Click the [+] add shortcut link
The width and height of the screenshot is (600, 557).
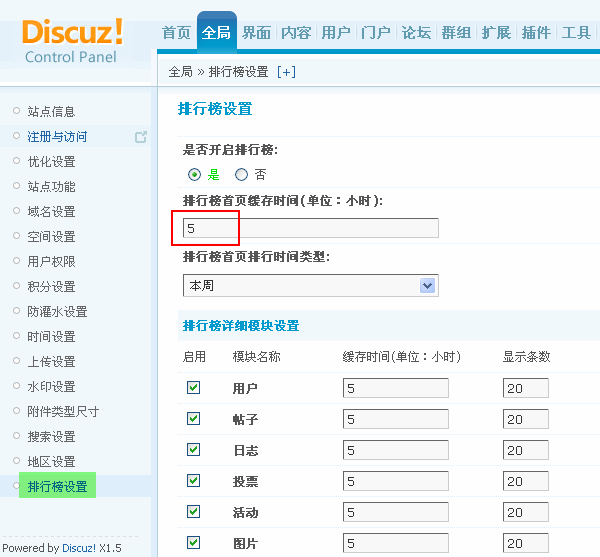tap(286, 72)
